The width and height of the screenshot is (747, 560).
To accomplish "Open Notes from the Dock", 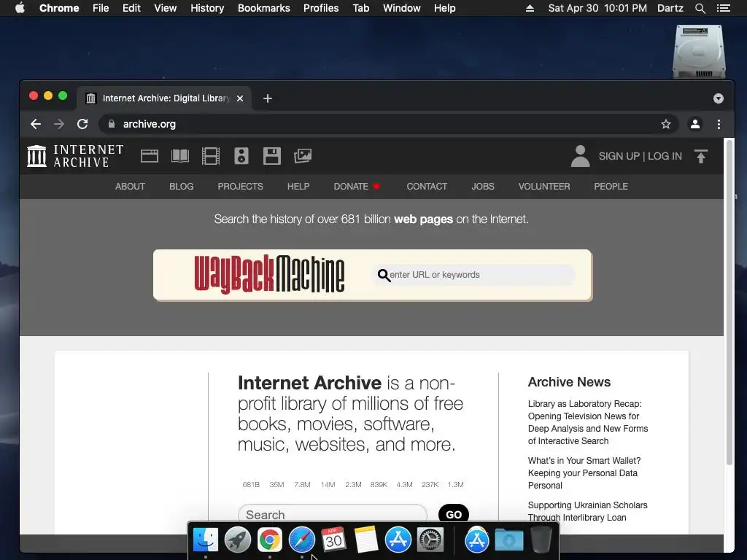I will pyautogui.click(x=366, y=540).
